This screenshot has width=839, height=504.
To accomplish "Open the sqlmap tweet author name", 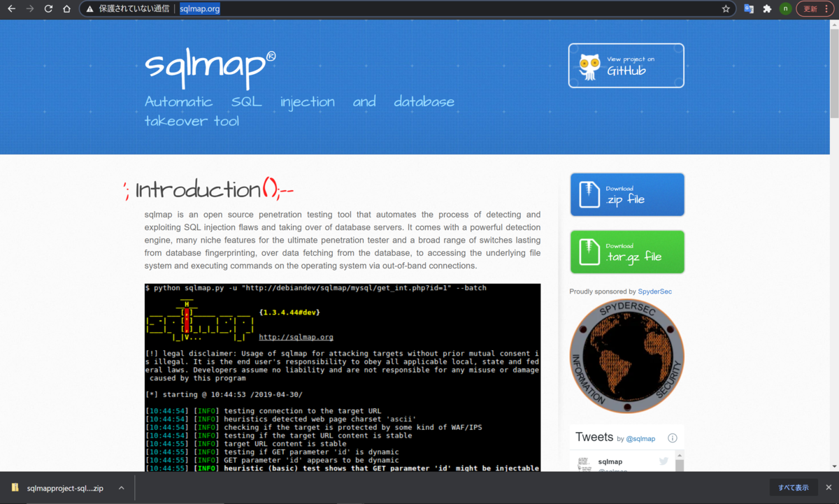I will [610, 461].
